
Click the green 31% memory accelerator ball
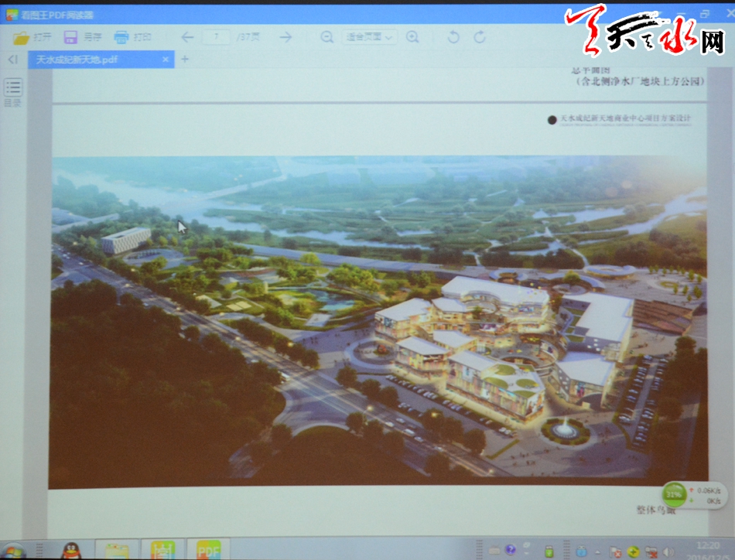coord(675,494)
